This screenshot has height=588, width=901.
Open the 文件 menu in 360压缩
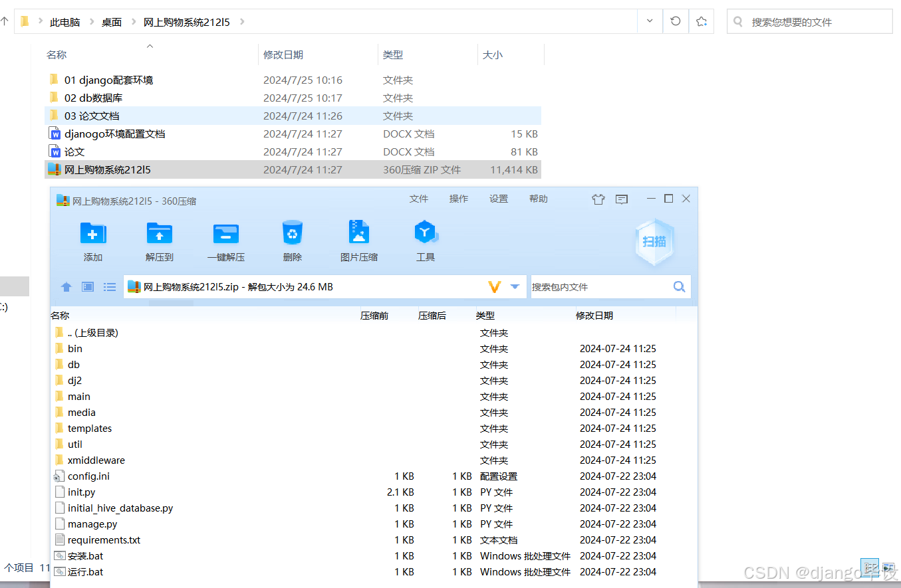point(419,199)
